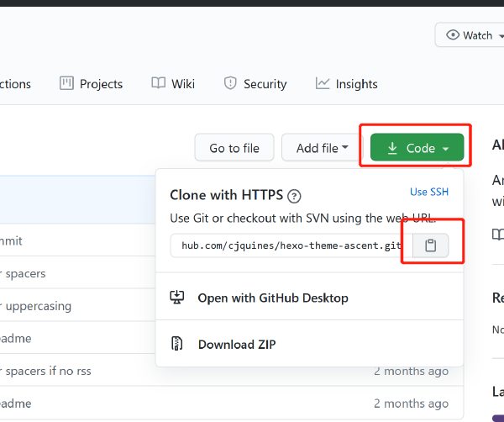The width and height of the screenshot is (504, 422).
Task: Click the eye icon in Watch button
Action: [453, 34]
